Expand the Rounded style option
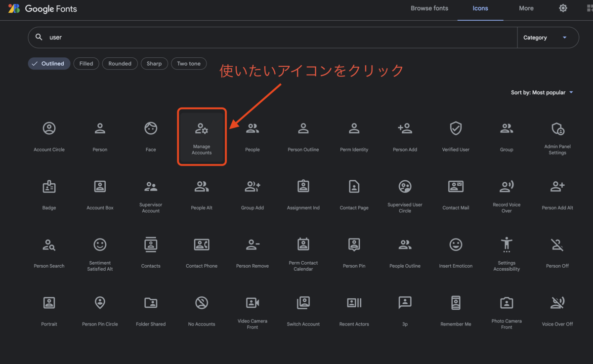Viewport: 593px width, 364px height. pos(120,63)
